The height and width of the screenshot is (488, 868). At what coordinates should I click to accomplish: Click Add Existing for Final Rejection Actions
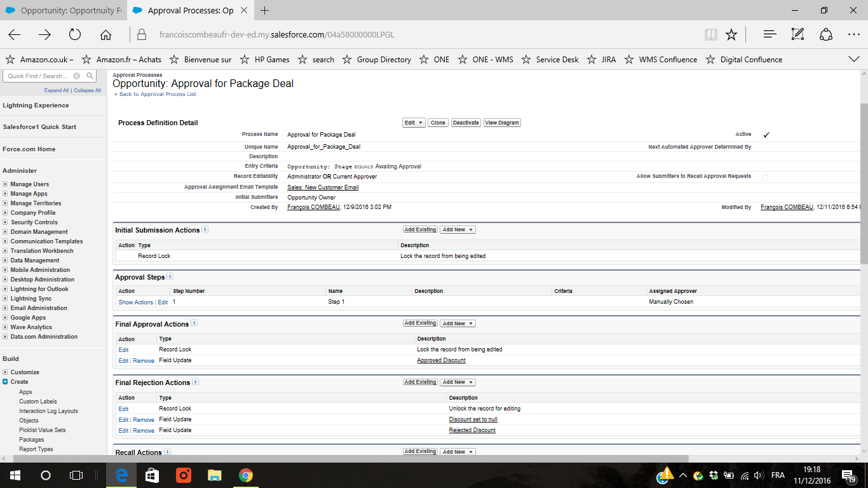[421, 382]
